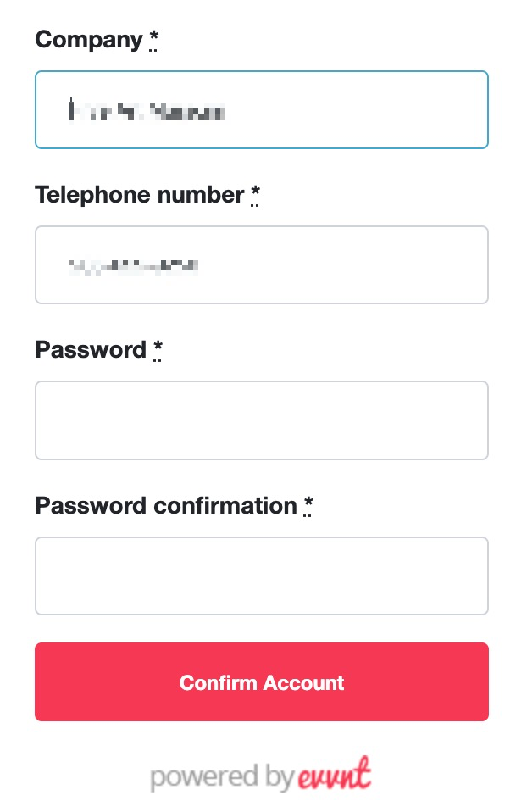This screenshot has height=812, width=527.
Task: Click the Telephone number label text
Action: pyautogui.click(x=139, y=195)
